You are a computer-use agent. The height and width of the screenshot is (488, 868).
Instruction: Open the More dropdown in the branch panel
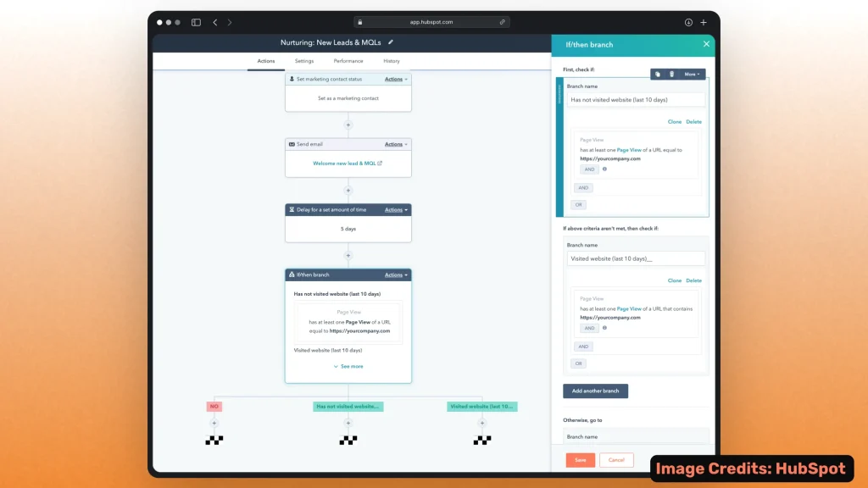click(693, 74)
